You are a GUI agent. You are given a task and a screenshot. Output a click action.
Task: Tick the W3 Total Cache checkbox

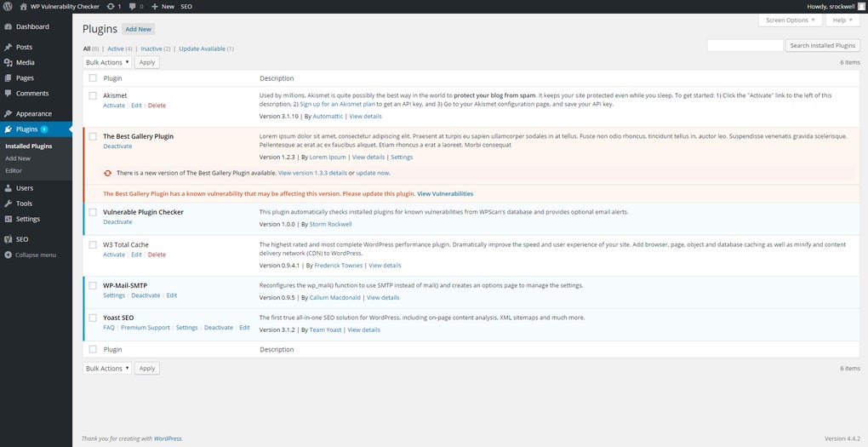[93, 244]
